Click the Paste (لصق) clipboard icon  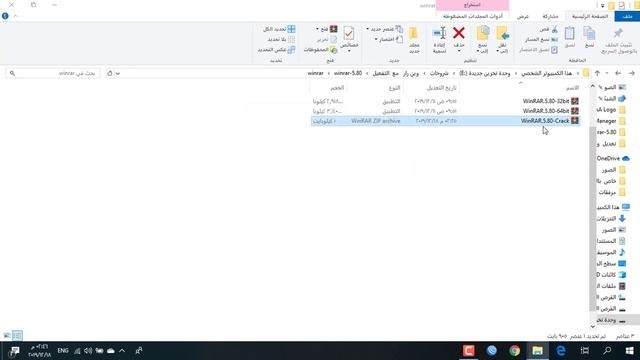tap(569, 33)
